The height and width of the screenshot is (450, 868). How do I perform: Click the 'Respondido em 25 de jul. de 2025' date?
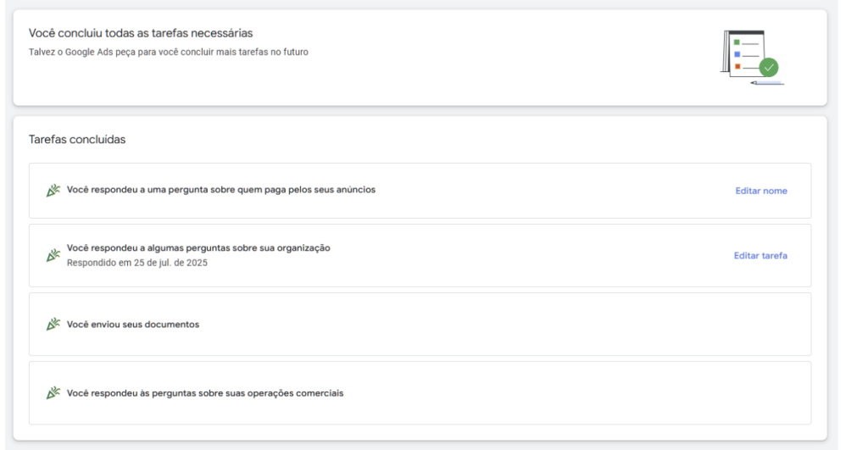136,263
